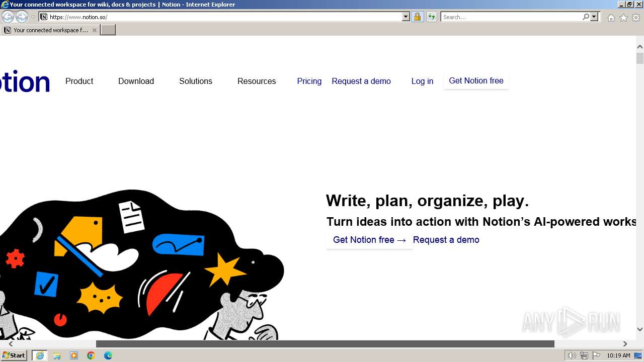Click the 'Write, plan, organize, play.' headline

pyautogui.click(x=427, y=201)
